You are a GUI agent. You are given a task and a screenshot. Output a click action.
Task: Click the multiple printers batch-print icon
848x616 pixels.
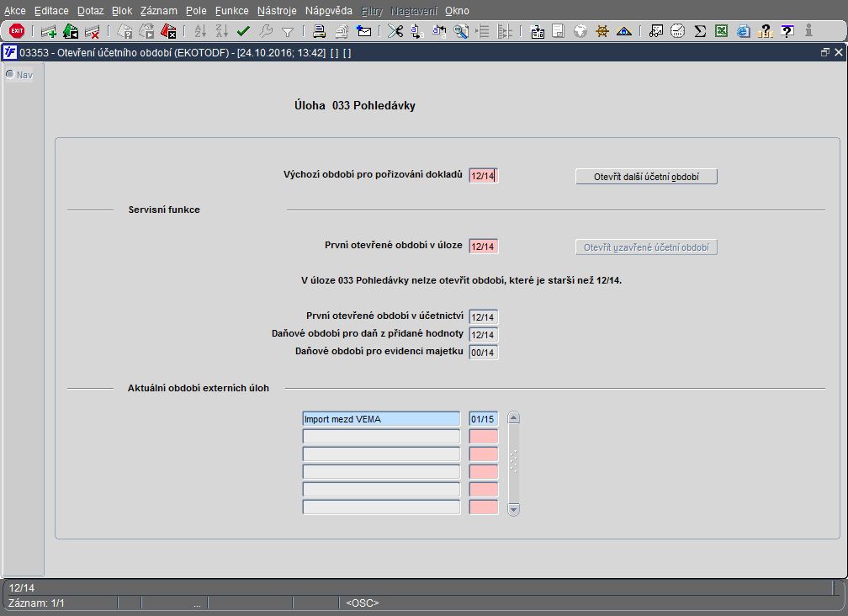click(x=342, y=31)
